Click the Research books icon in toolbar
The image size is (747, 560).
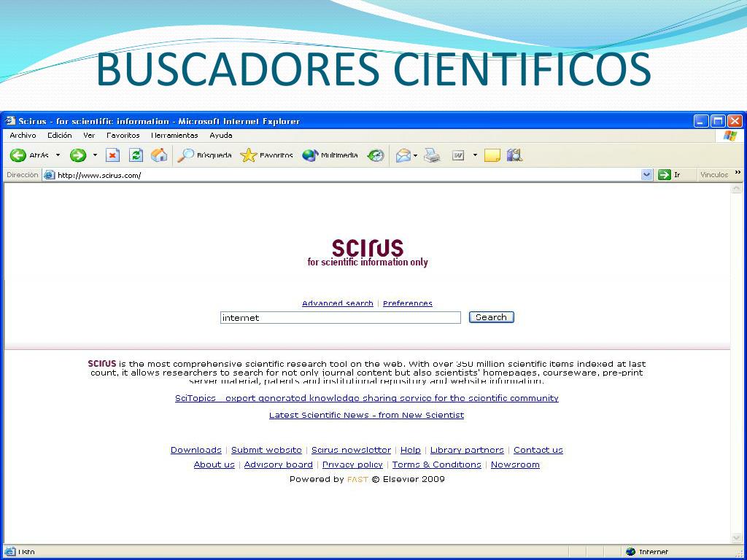click(514, 155)
